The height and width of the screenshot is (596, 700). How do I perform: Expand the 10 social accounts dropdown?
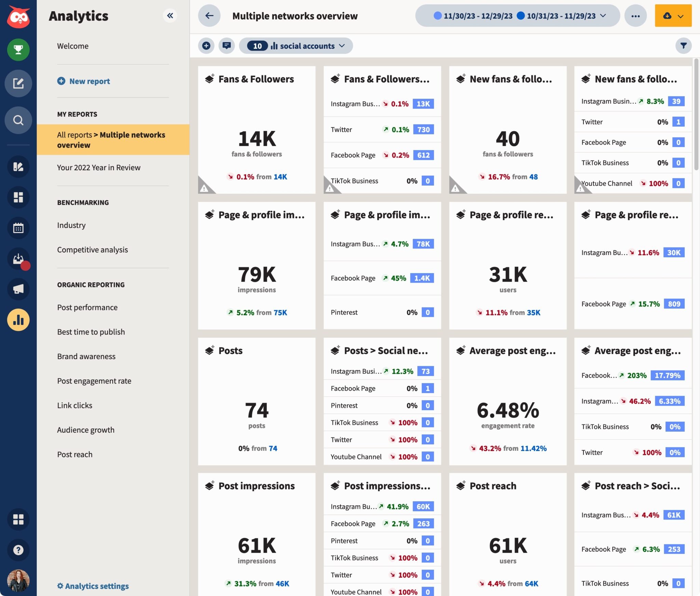[296, 45]
